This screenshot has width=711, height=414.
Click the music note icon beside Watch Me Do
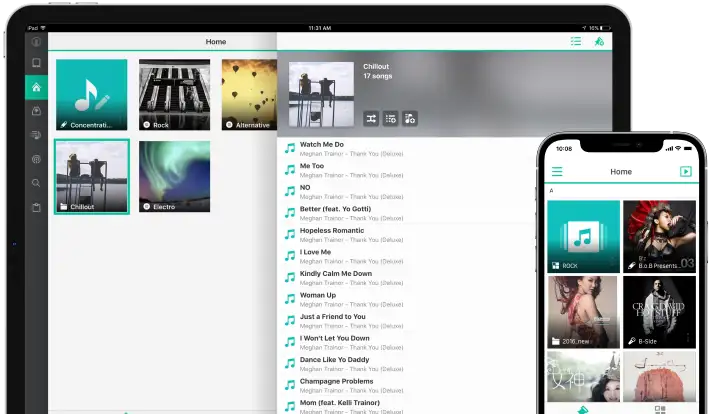290,148
